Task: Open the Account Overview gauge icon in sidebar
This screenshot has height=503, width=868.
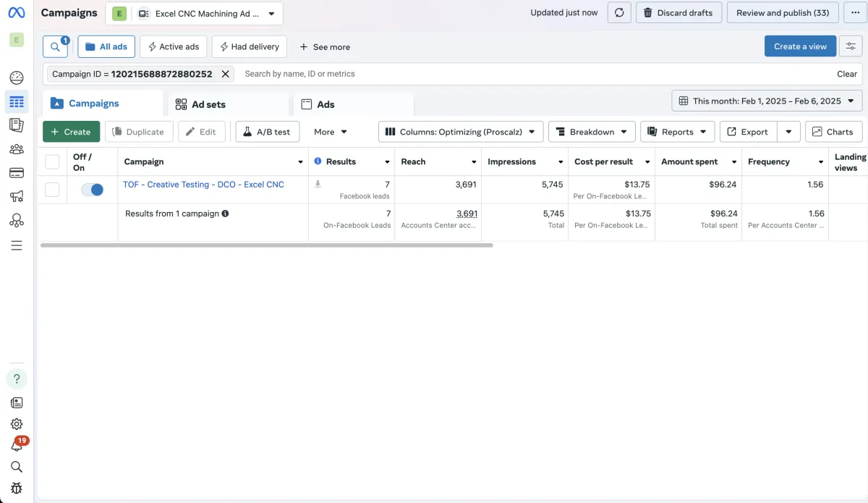Action: (x=17, y=77)
